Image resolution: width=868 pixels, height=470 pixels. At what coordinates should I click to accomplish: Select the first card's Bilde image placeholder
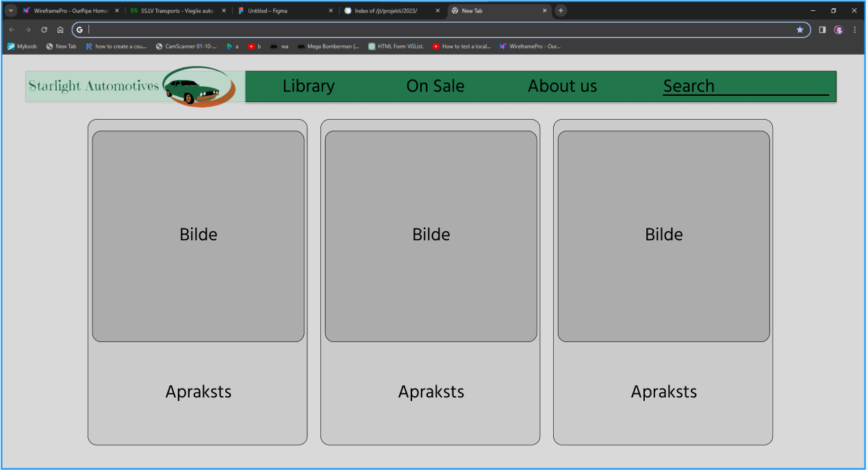199,236
